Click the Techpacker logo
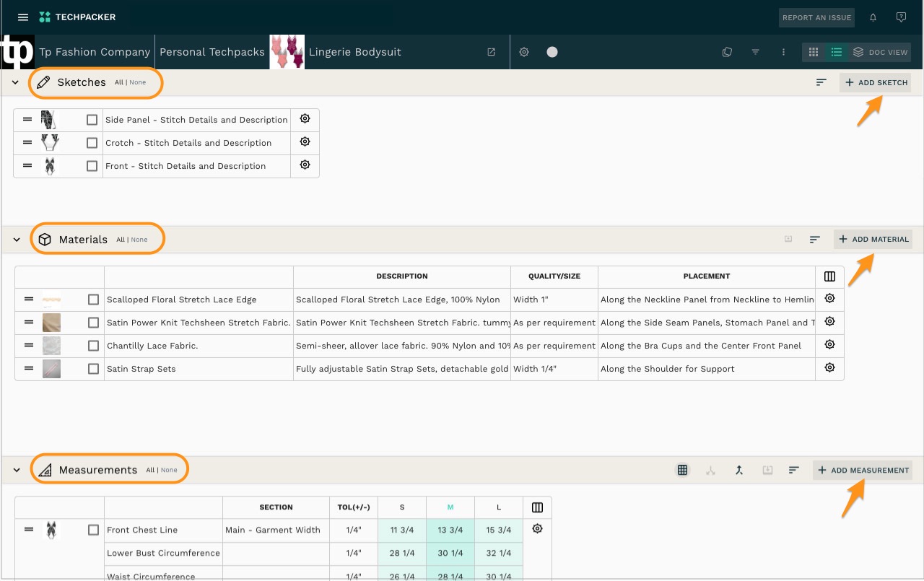The width and height of the screenshot is (924, 581). pyautogui.click(x=77, y=17)
